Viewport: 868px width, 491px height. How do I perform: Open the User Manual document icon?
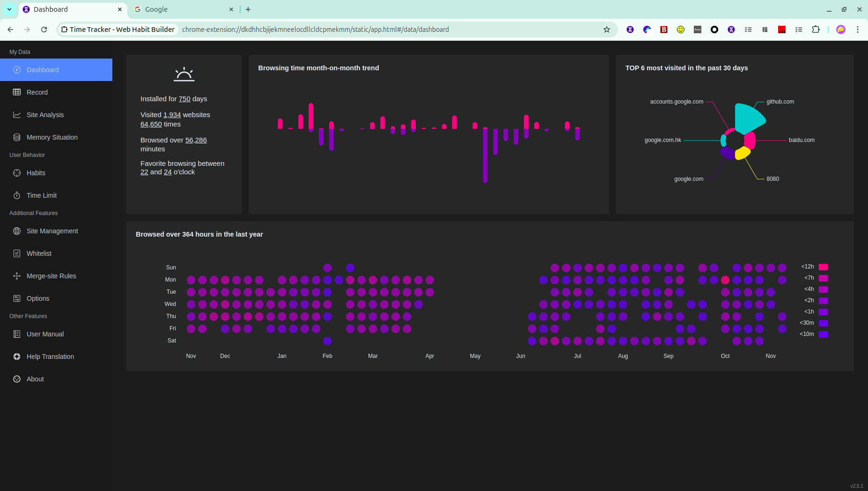[x=17, y=334]
